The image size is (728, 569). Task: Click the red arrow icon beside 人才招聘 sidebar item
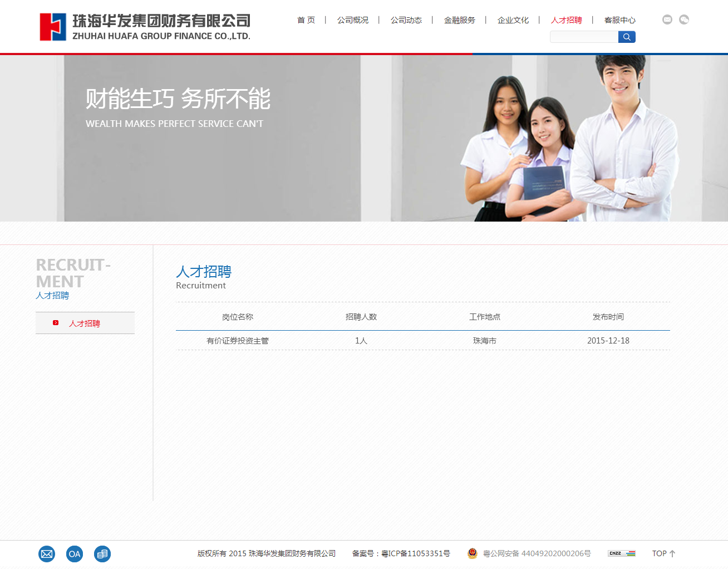tap(56, 322)
